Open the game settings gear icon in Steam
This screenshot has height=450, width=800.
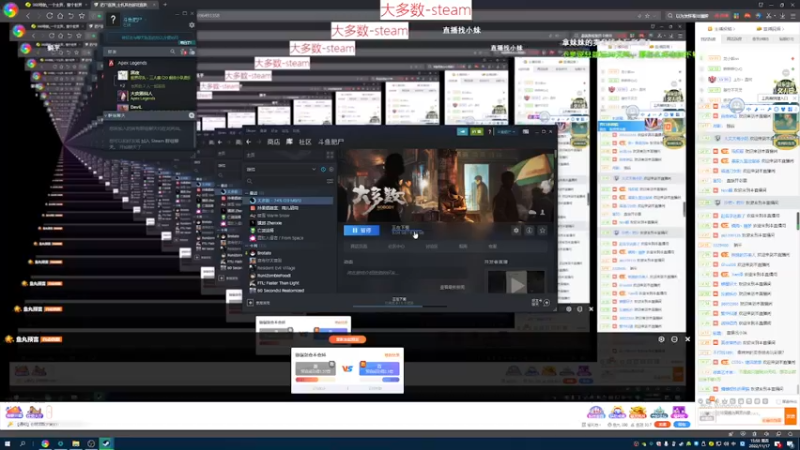pos(516,231)
